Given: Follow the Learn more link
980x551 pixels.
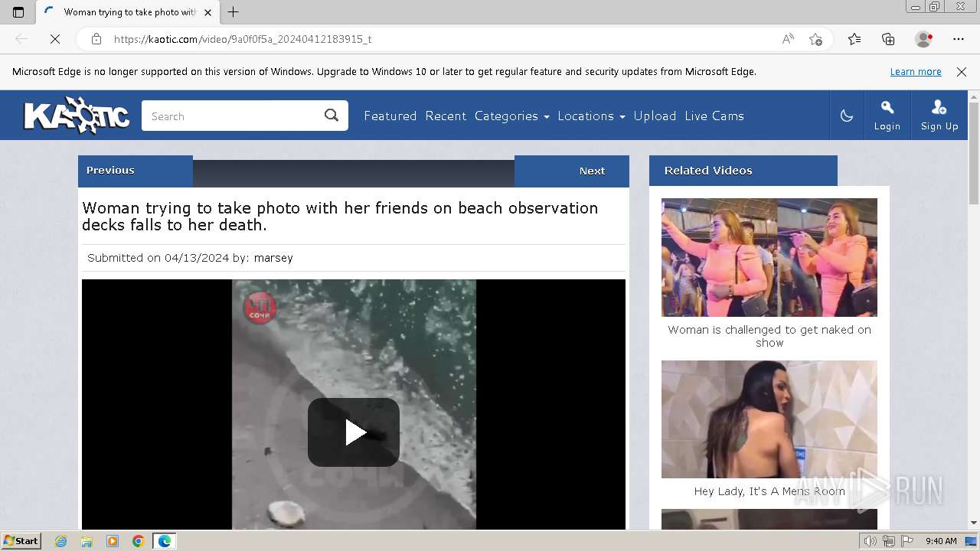Looking at the screenshot, I should click(916, 72).
